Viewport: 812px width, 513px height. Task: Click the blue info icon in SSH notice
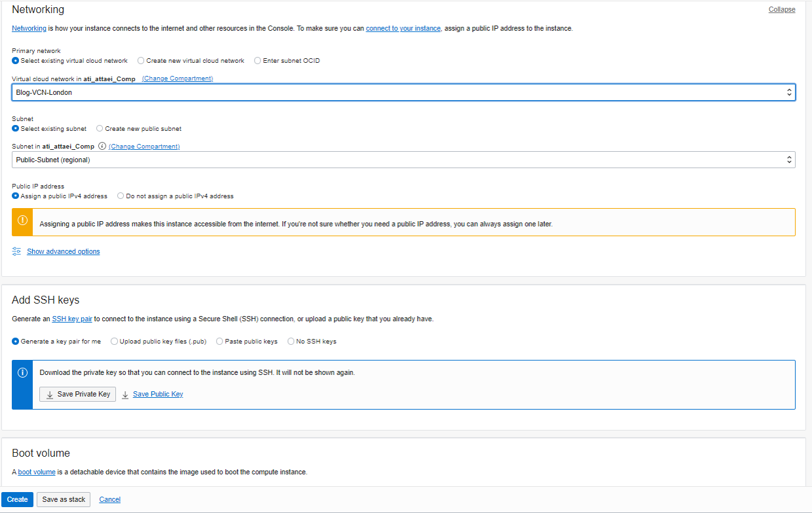coord(22,372)
